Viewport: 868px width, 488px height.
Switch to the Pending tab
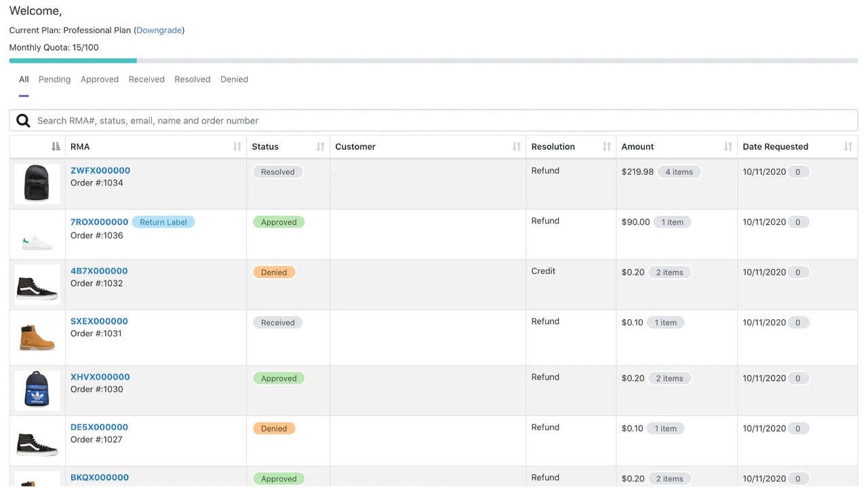(x=54, y=79)
